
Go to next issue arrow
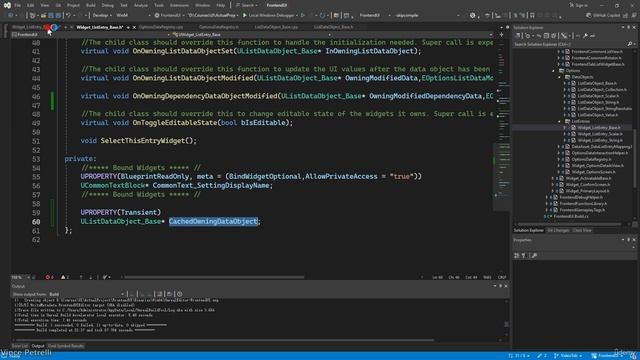(x=91, y=277)
